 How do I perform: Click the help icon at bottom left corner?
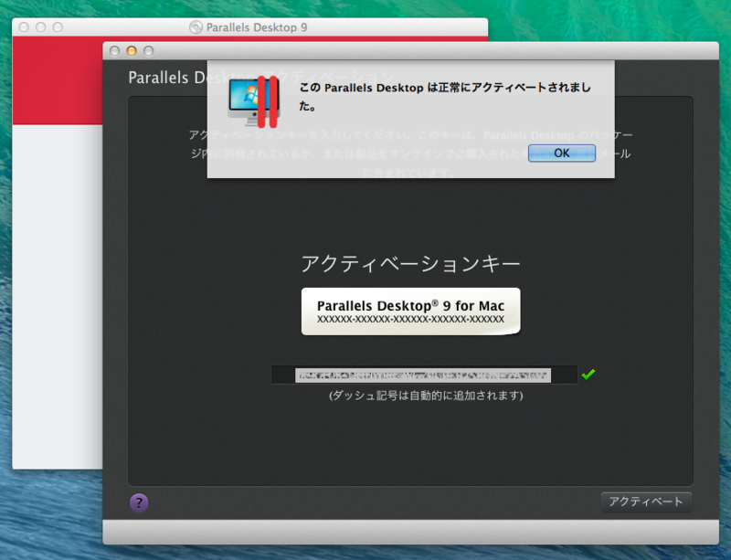click(138, 502)
